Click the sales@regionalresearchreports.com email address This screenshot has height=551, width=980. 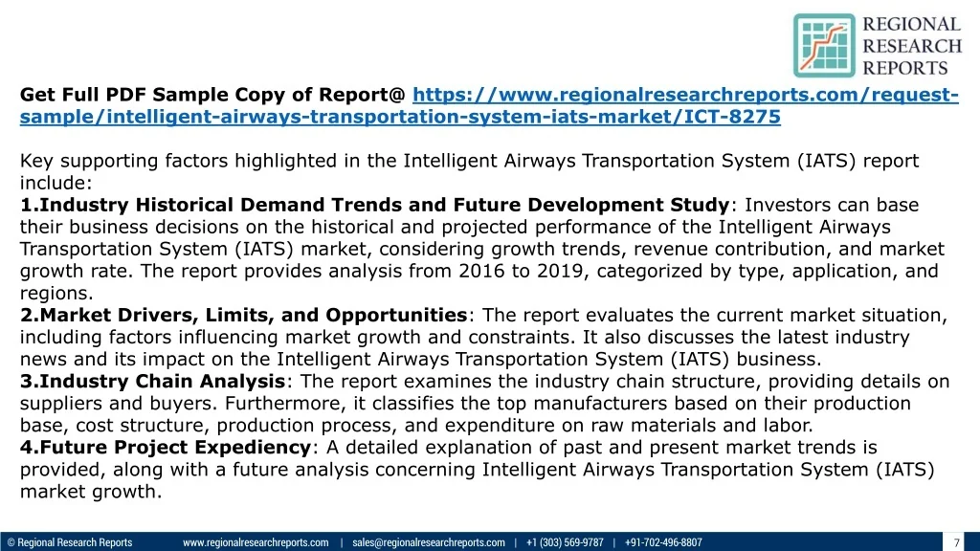pos(428,542)
